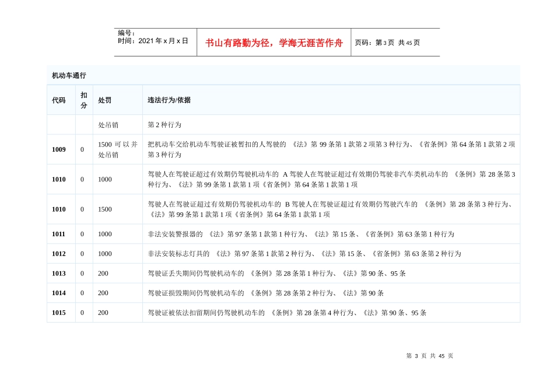Click the description mentioning B 驾驶人…驾驶汽车的
554x392 pixels.
(331, 209)
